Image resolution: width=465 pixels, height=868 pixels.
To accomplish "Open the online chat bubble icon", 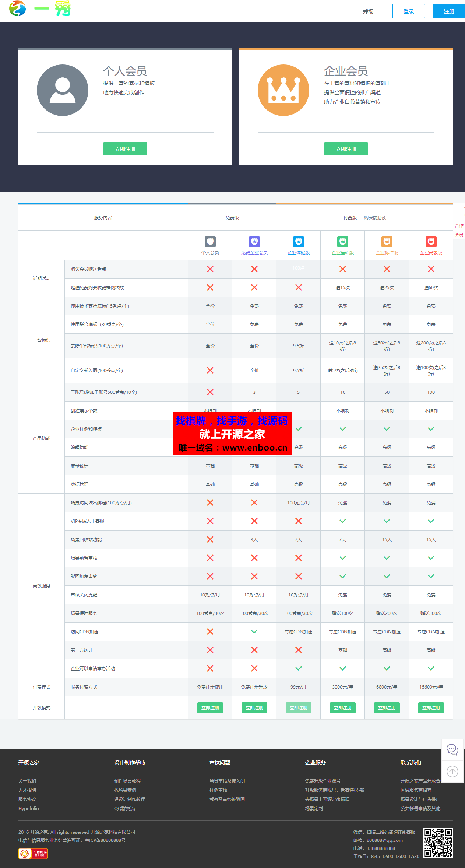I will tap(452, 749).
